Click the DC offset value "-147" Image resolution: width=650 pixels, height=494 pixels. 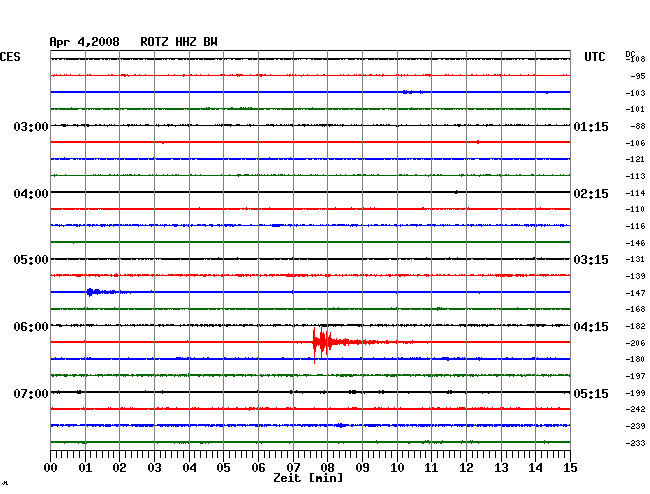point(635,293)
